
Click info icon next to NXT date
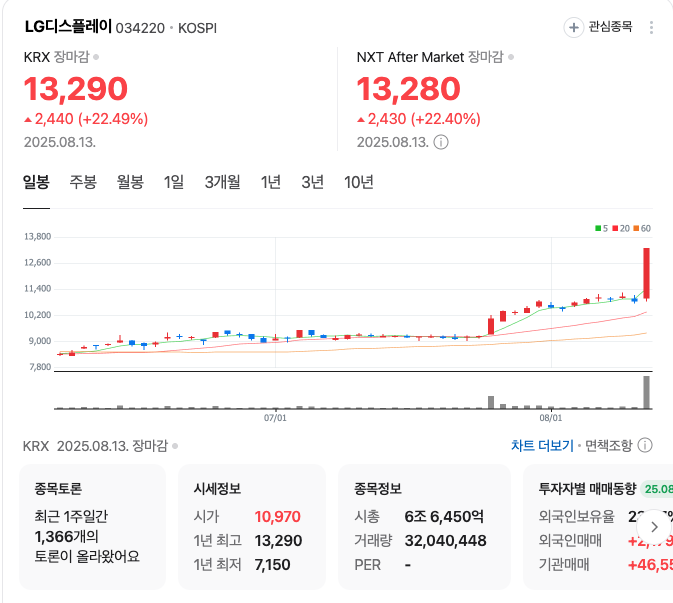click(441, 142)
